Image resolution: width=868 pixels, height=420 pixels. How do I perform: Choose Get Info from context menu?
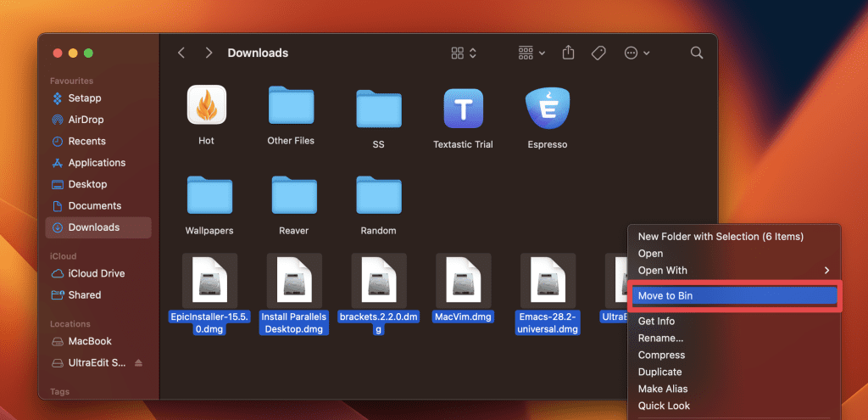(656, 322)
